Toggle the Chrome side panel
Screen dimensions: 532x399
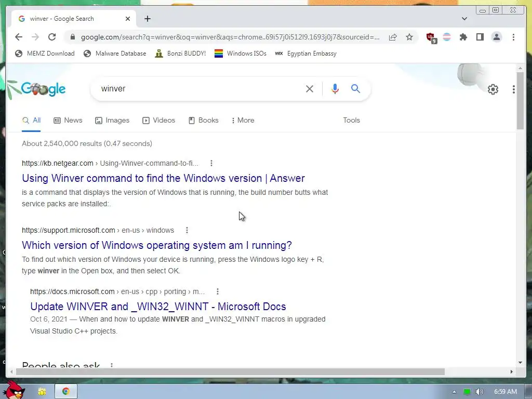point(480,37)
